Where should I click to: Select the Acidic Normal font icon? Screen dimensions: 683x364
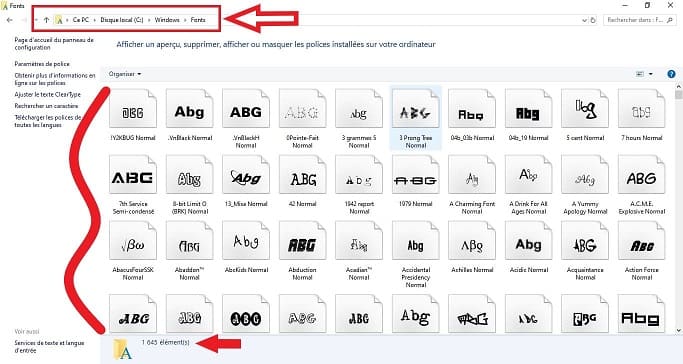[x=528, y=241]
